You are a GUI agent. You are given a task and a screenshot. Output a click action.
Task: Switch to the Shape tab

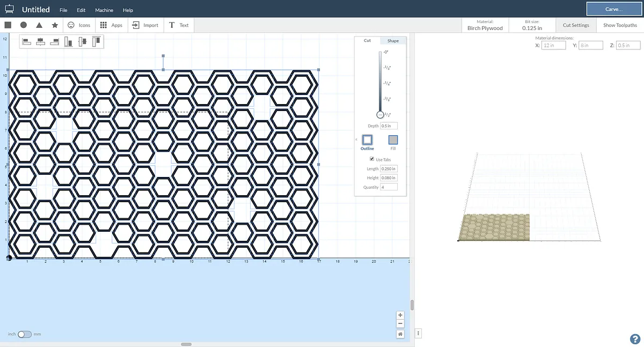393,41
